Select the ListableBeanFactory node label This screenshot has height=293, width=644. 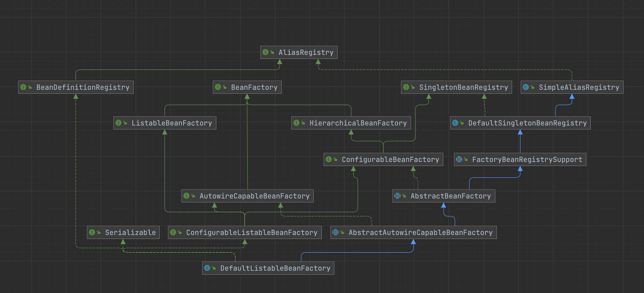pyautogui.click(x=172, y=123)
